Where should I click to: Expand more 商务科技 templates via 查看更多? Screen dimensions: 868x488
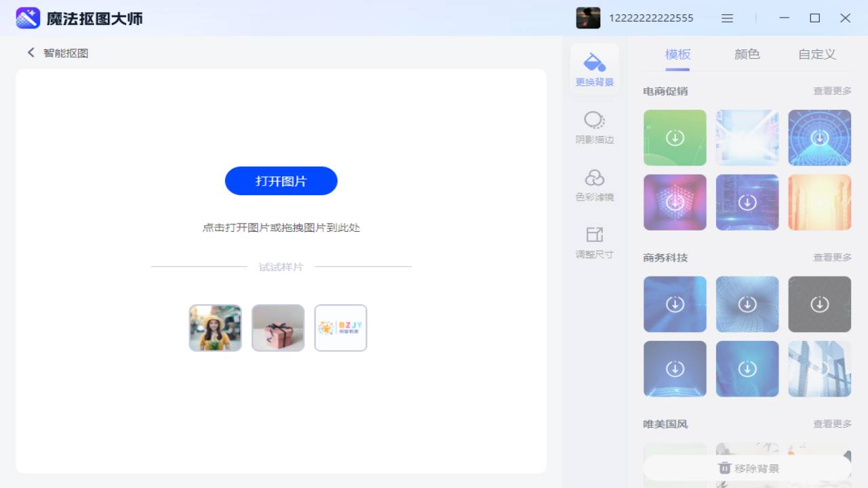pos(833,257)
